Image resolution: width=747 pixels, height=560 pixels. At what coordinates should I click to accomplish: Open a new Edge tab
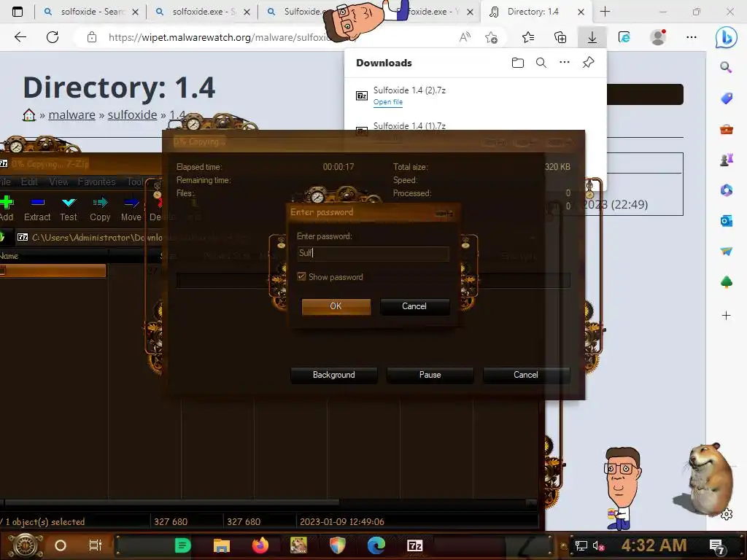point(605,12)
